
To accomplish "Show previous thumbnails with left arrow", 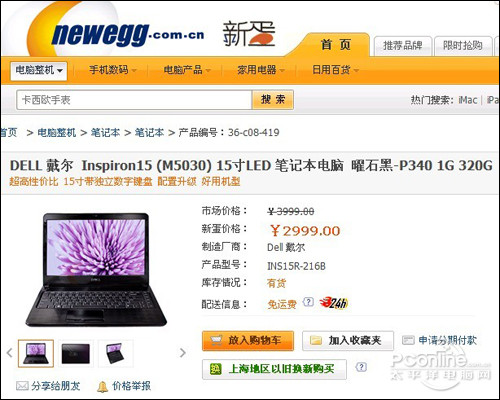I will 9,353.
